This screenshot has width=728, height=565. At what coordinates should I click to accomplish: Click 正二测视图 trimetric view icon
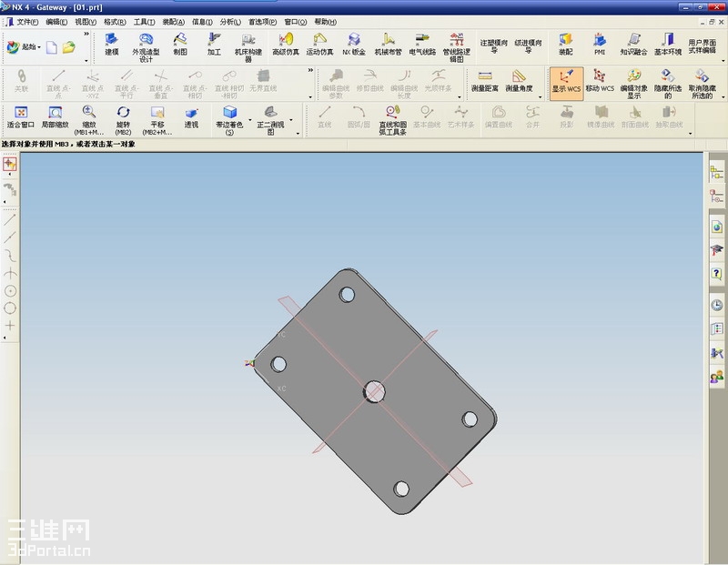click(x=270, y=120)
